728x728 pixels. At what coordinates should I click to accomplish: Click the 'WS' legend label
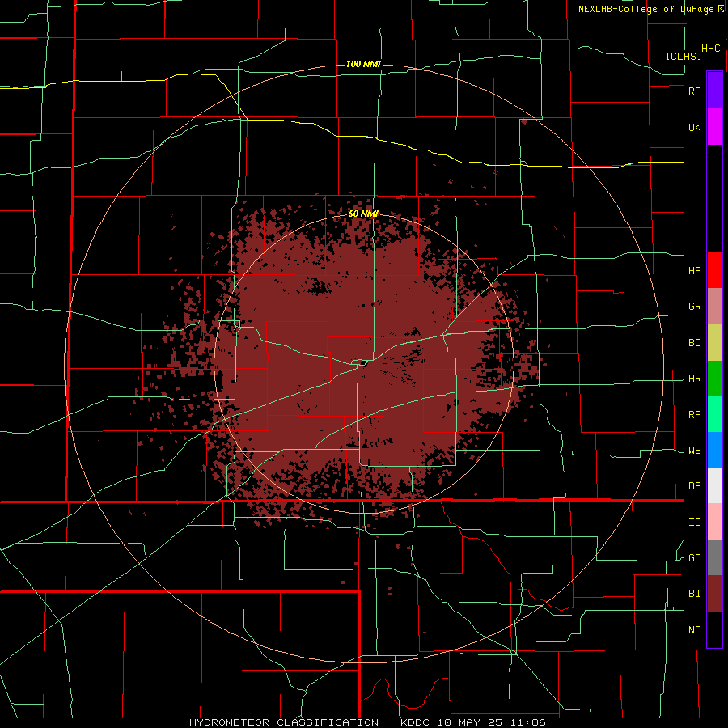pyautogui.click(x=694, y=451)
